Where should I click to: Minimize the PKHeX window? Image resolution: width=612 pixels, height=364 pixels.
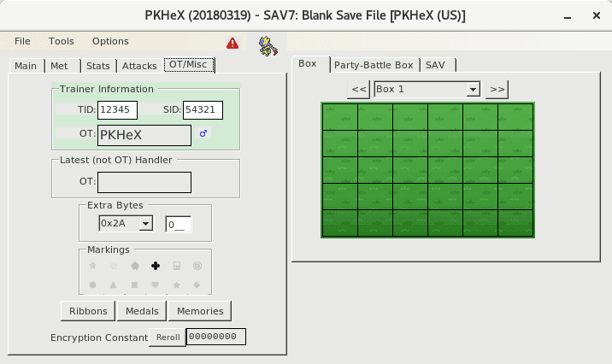click(568, 16)
